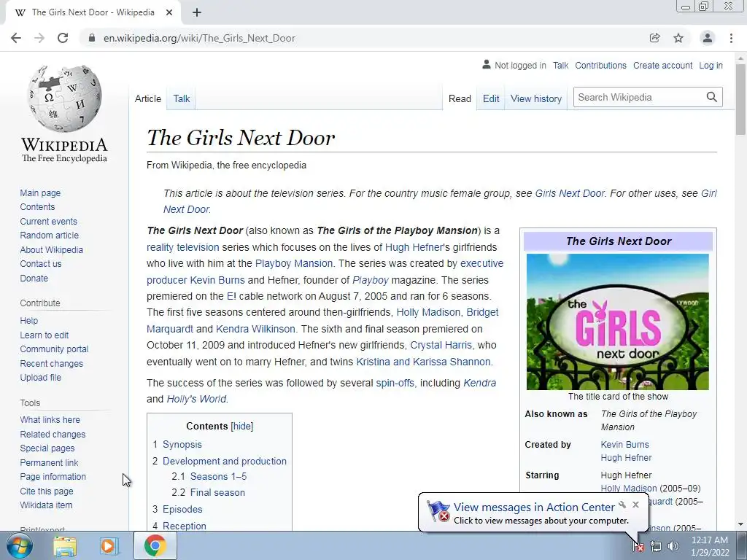Open Windows Explorer from taskbar
747x560 pixels.
(x=65, y=546)
